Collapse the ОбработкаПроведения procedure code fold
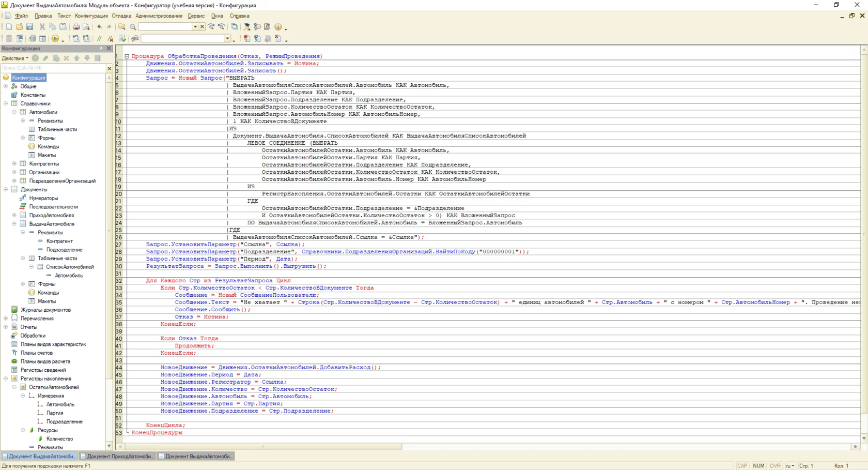Image resolution: width=868 pixels, height=470 pixels. point(127,56)
